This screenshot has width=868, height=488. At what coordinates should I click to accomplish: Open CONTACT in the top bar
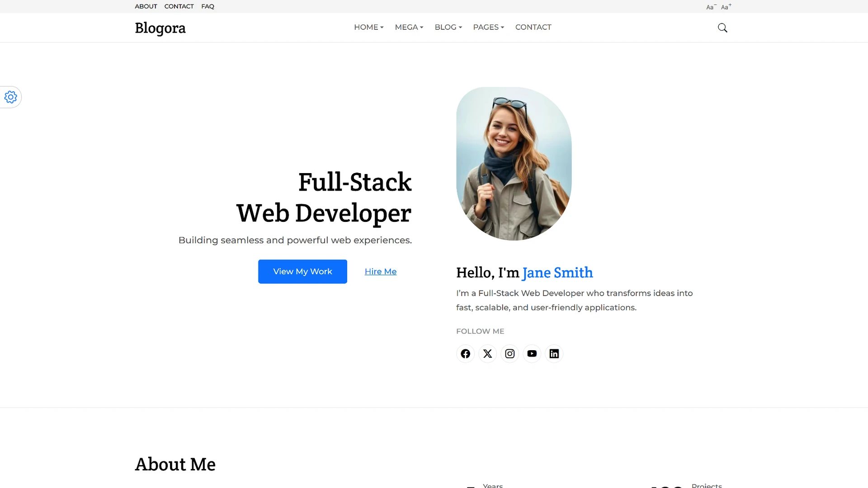click(179, 6)
